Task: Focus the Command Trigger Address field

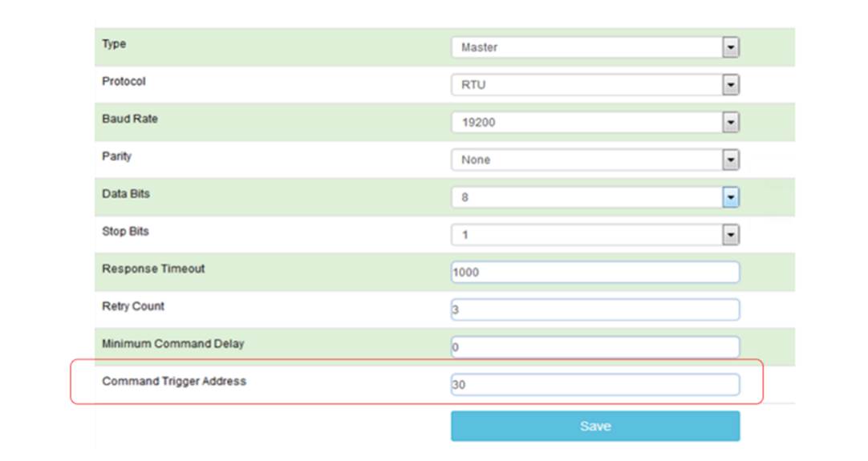Action: 595,385
